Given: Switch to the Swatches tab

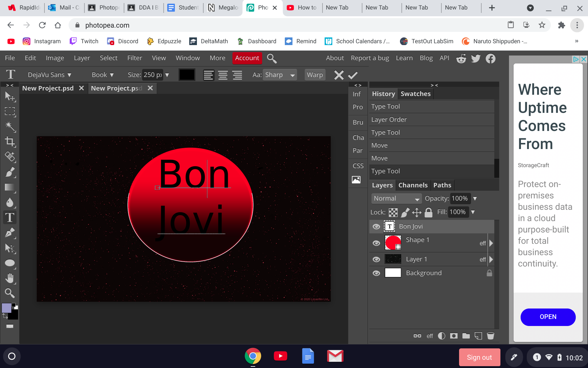Looking at the screenshot, I should point(416,94).
